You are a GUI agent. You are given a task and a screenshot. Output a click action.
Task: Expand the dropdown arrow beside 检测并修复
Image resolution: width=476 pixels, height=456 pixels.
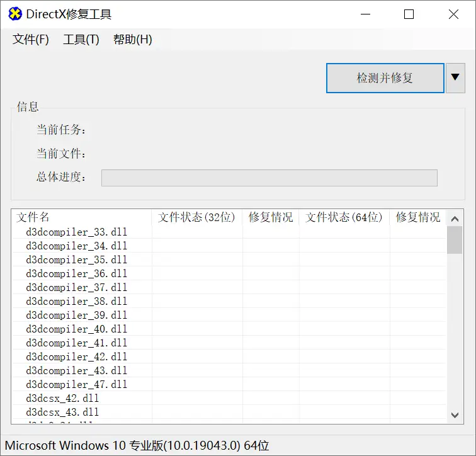pyautogui.click(x=455, y=78)
